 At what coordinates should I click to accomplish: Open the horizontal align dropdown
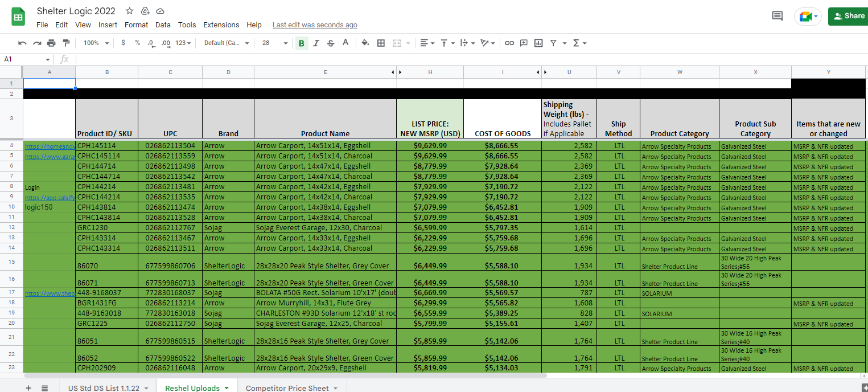[427, 43]
